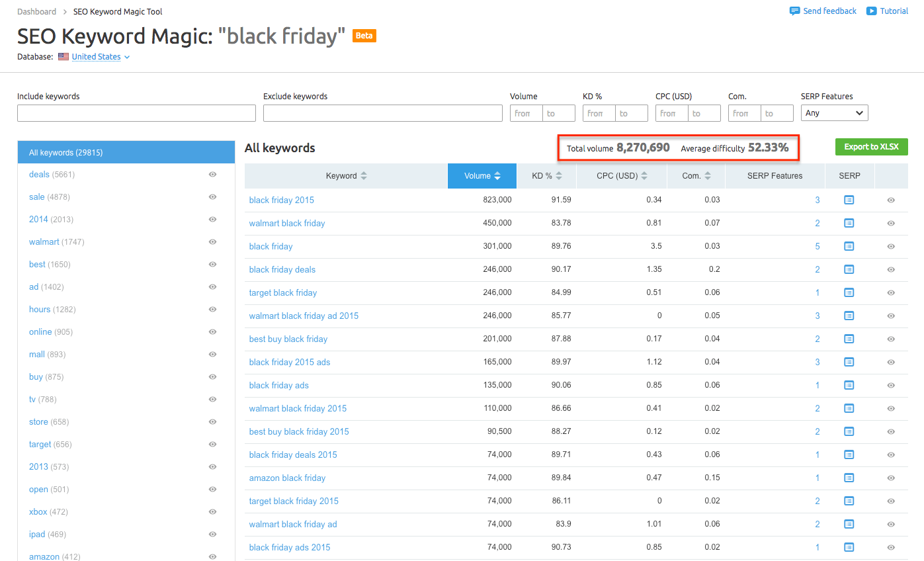
Task: Toggle the eye icon next to "deals" group
Action: pyautogui.click(x=212, y=174)
